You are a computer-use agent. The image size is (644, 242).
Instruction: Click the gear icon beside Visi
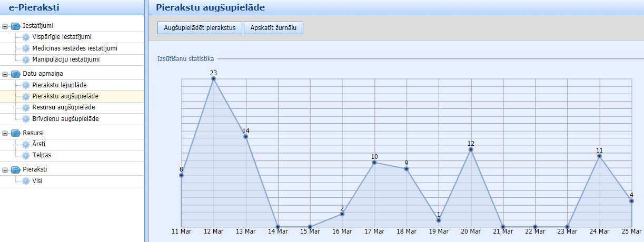(26, 181)
